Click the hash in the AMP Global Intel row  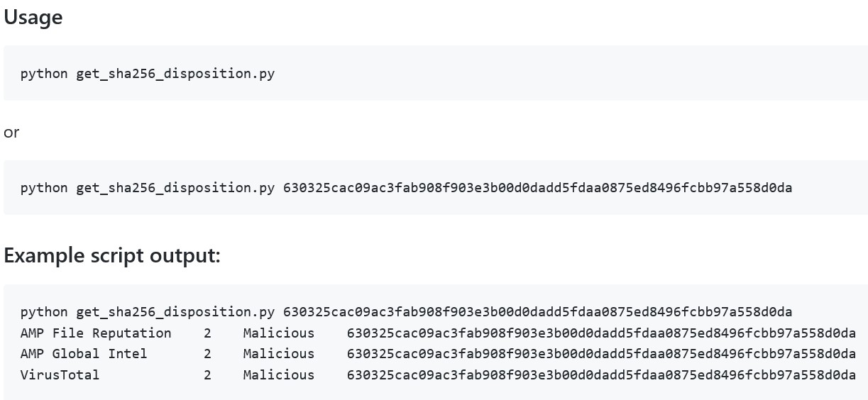coord(601,354)
